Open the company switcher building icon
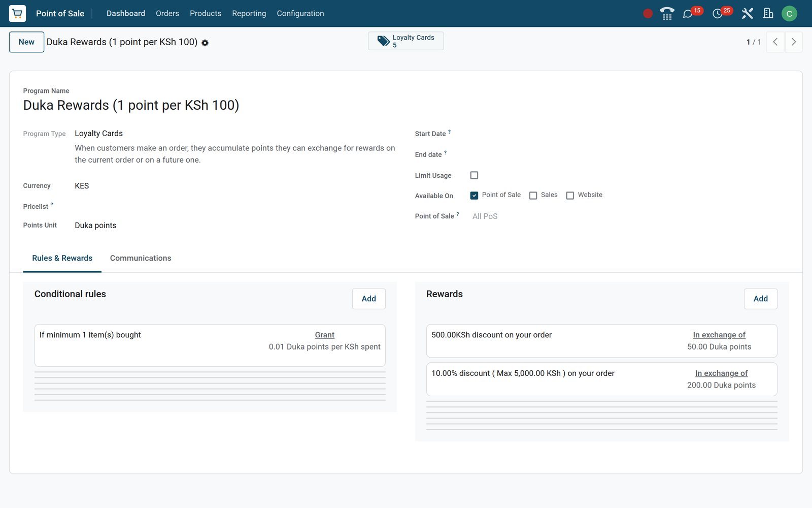The image size is (812, 508). (x=768, y=14)
